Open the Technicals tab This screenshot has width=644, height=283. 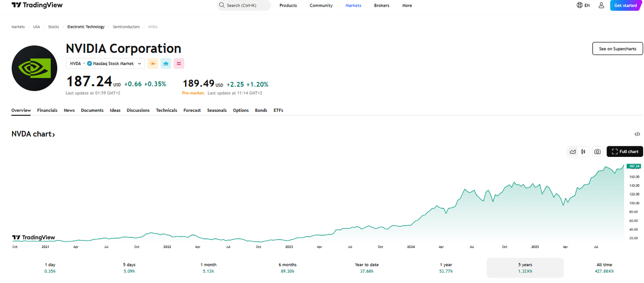[166, 110]
